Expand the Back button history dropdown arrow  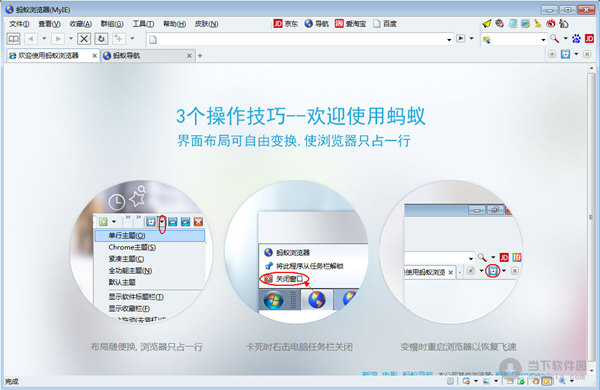click(x=44, y=39)
